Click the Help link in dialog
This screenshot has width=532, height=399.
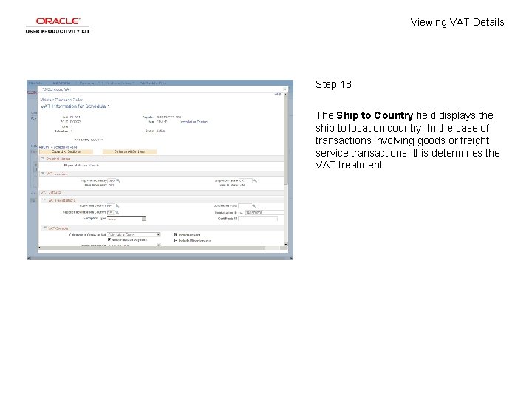[x=278, y=95]
